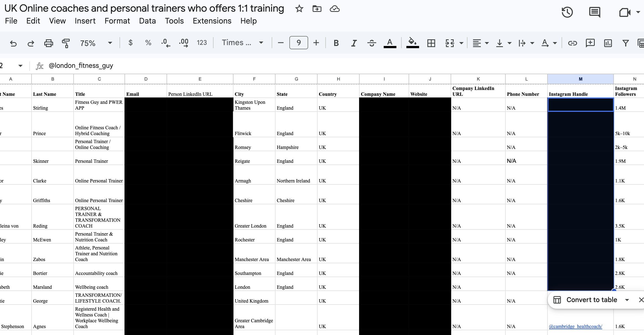The image size is (644, 335).
Task: Format as percent
Action: click(x=148, y=43)
